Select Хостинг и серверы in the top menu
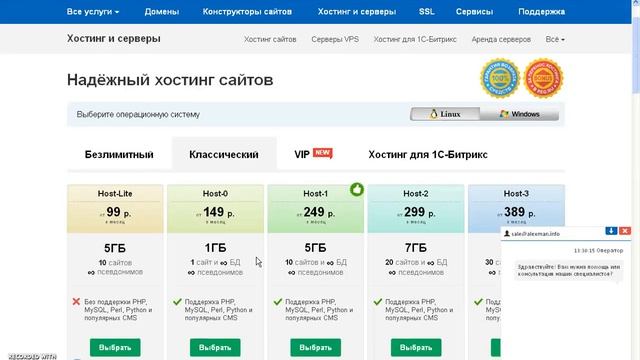Image resolution: width=640 pixels, height=360 pixels. coord(357,11)
